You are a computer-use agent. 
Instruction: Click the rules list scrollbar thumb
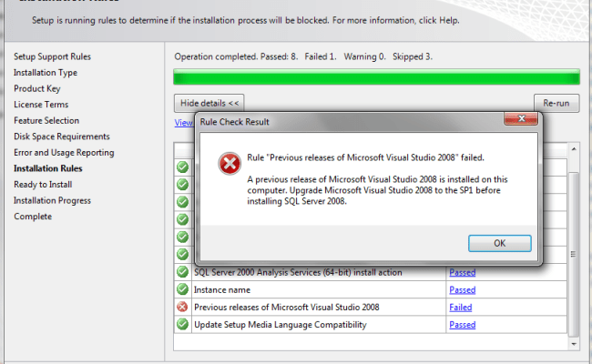click(x=574, y=255)
